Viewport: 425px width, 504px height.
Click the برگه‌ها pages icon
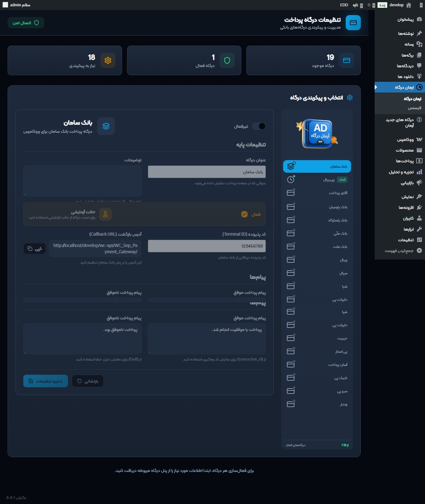[419, 55]
